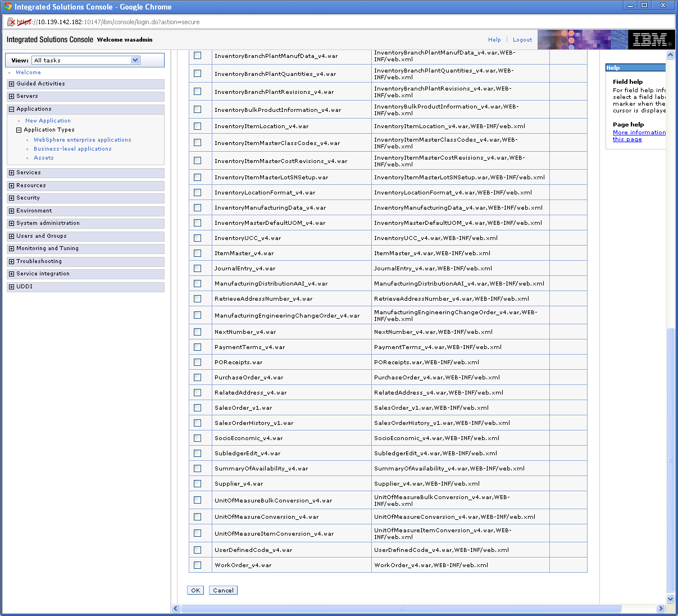Image resolution: width=678 pixels, height=616 pixels.
Task: Click the OK button
Action: coord(195,590)
